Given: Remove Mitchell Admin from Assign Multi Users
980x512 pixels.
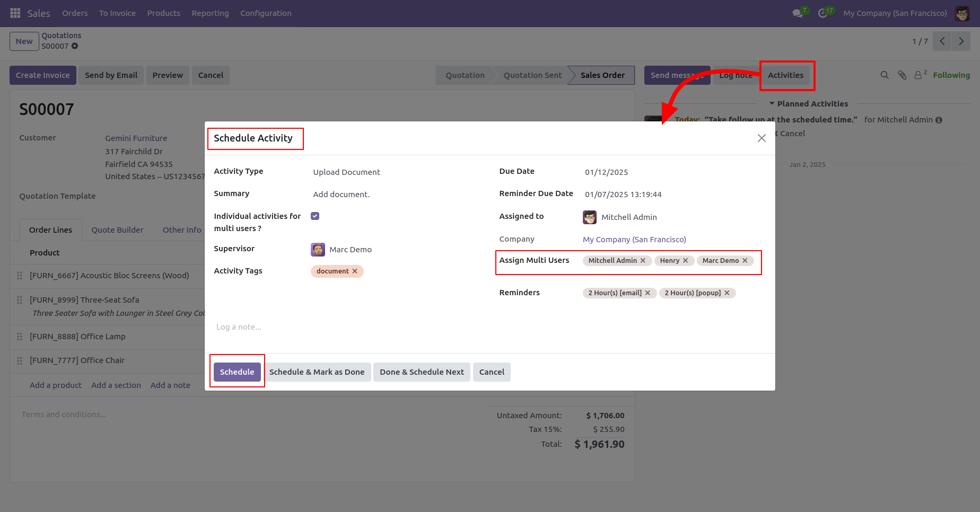Looking at the screenshot, I should coord(643,261).
